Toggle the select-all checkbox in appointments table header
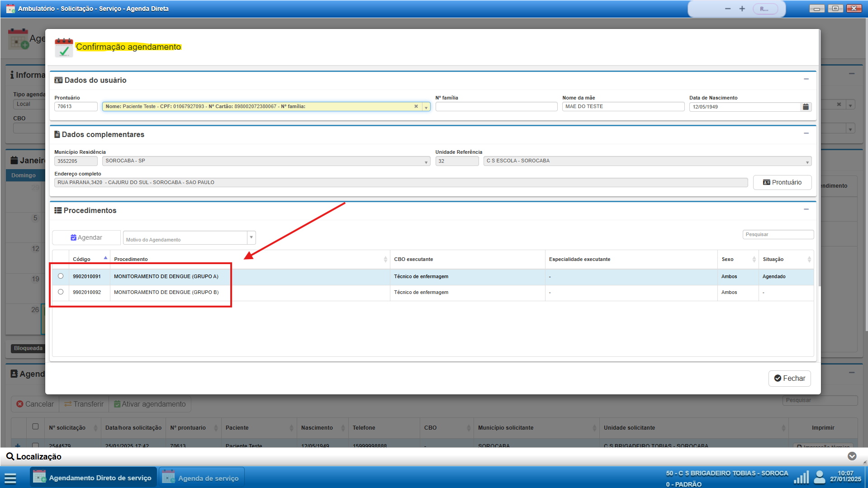This screenshot has width=868, height=488. coord(35,426)
